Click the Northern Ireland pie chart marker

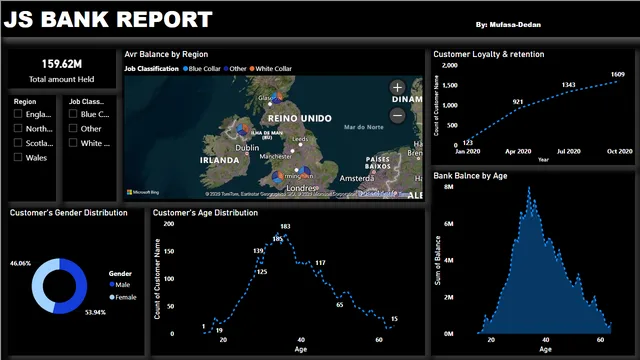point(242,130)
